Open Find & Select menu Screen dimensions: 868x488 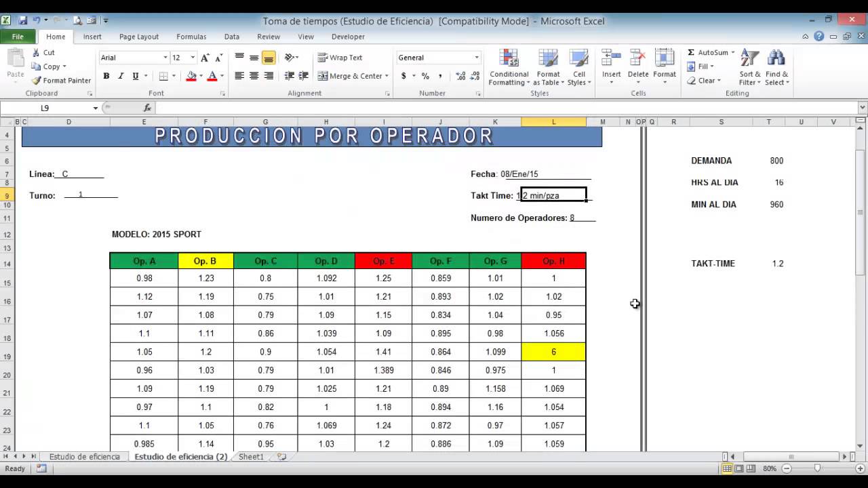point(776,68)
